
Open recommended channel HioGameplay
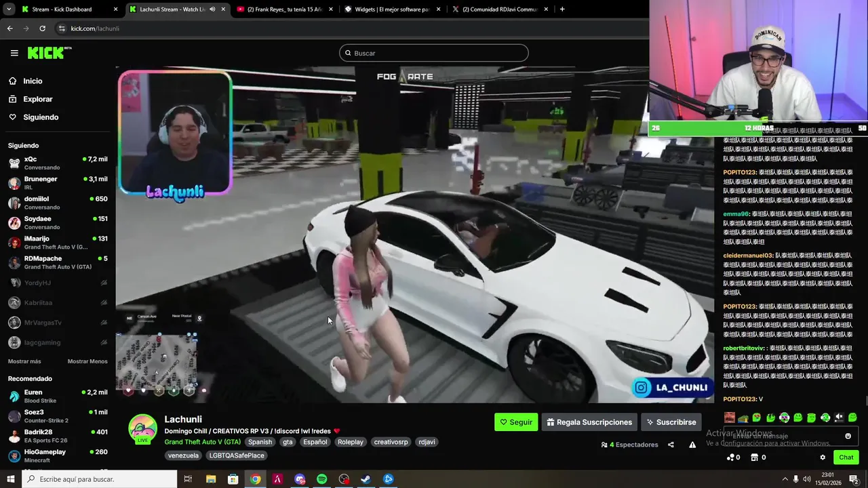58,455
